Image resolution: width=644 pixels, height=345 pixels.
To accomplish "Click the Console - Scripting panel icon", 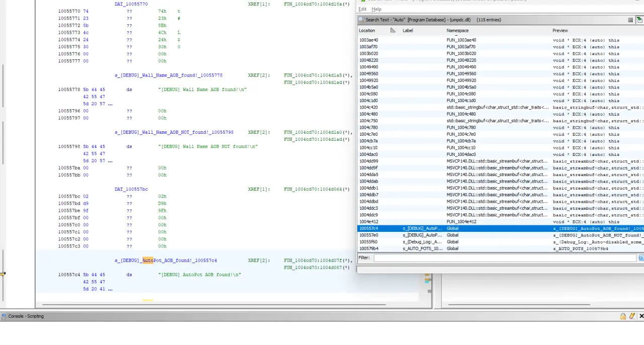I will click(4, 316).
